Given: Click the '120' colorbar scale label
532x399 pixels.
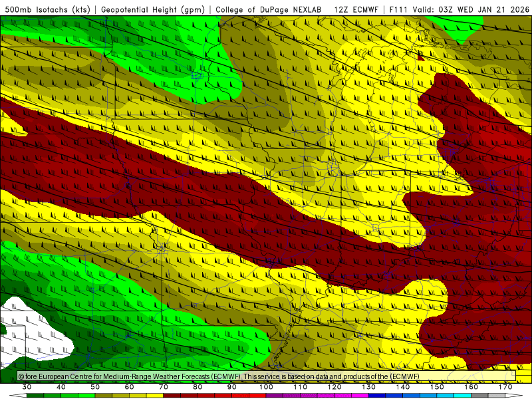Looking at the screenshot, I should (334, 387).
